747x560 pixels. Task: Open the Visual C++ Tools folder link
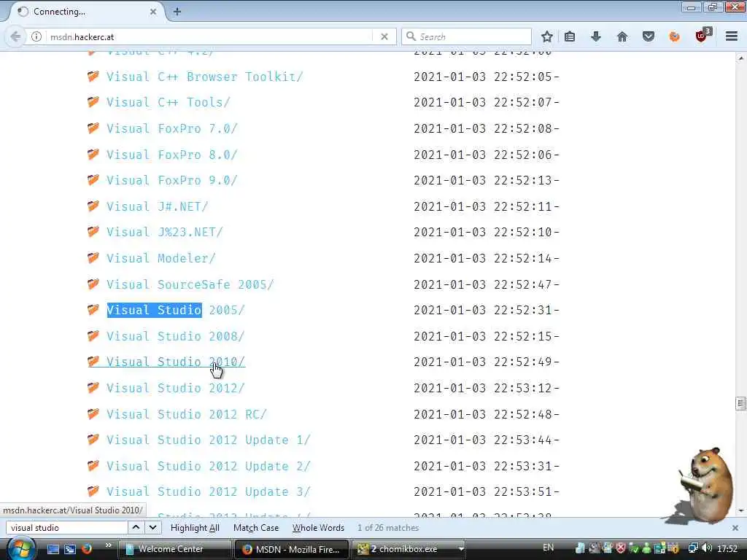coord(169,102)
